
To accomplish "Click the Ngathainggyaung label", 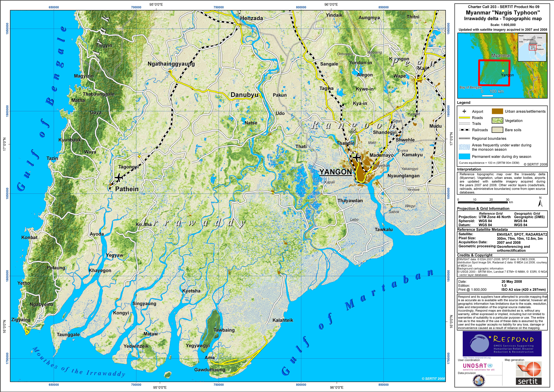I will click(x=171, y=64).
